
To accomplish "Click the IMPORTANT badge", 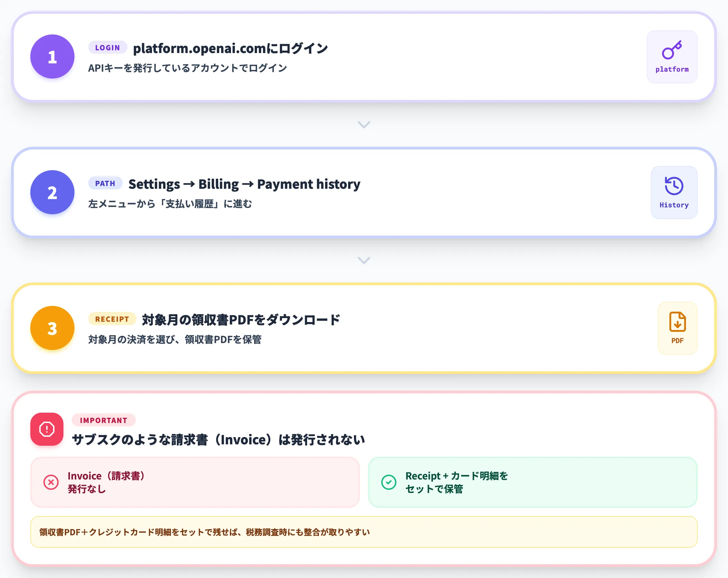I will (x=104, y=420).
